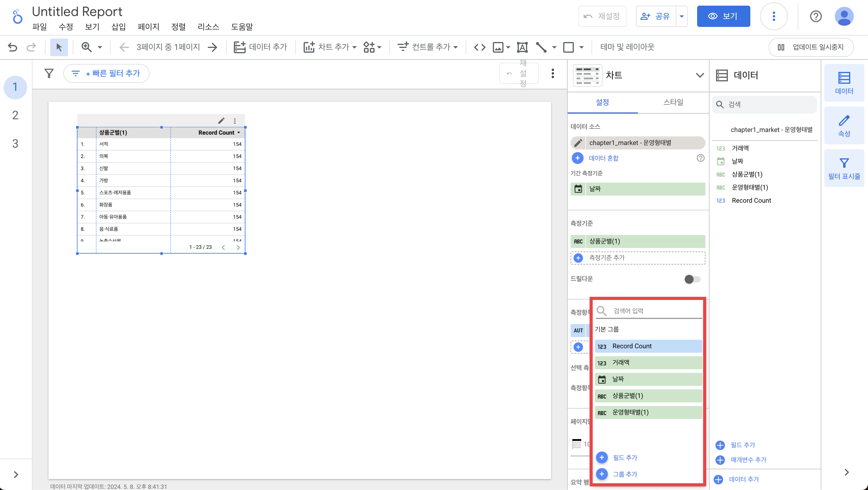Expand the 차트 type chevron dropdown
This screenshot has height=490, width=868.
(699, 75)
